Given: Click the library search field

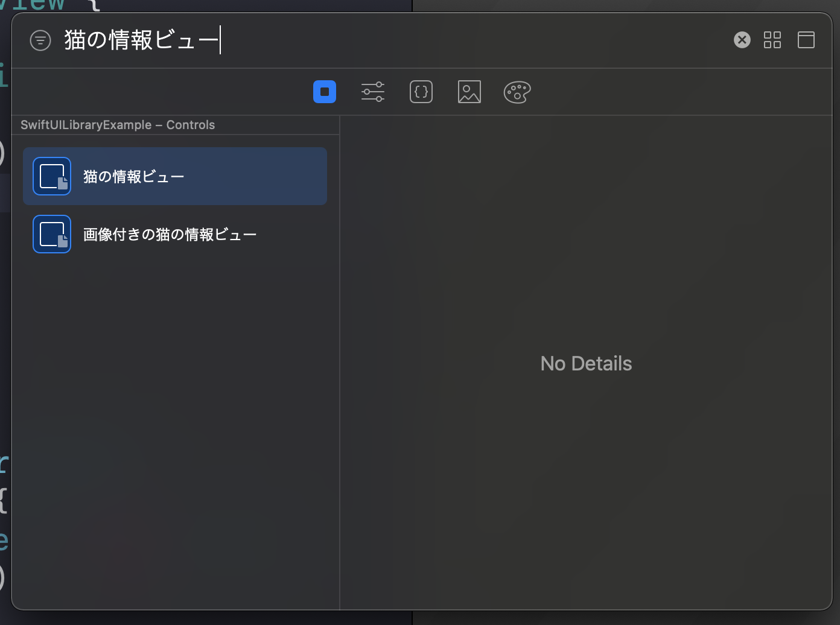Looking at the screenshot, I should pos(392,40).
